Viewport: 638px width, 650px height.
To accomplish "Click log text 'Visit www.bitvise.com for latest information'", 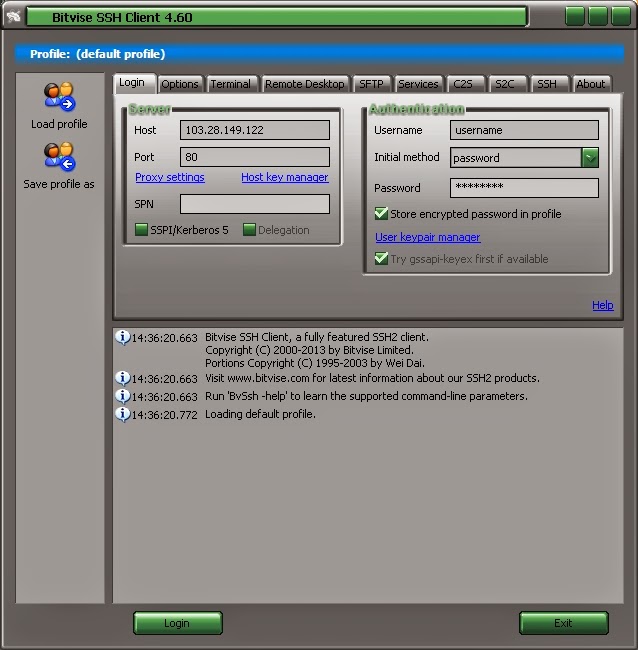I will click(x=372, y=378).
